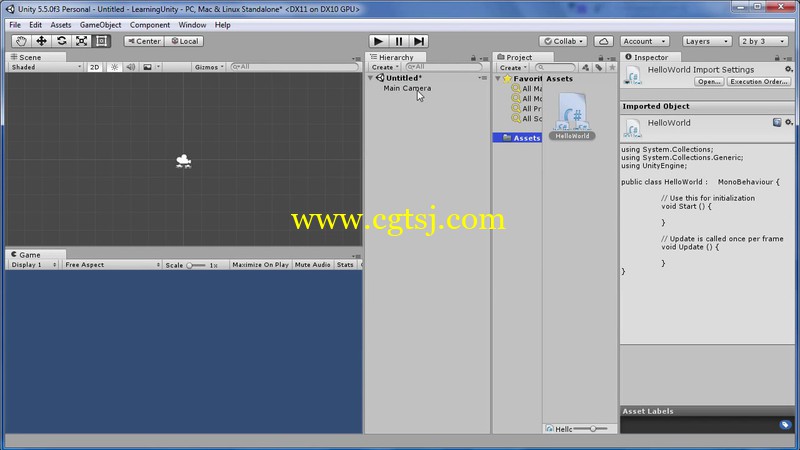Click the Open... script button
The image size is (800, 450).
[x=709, y=82]
